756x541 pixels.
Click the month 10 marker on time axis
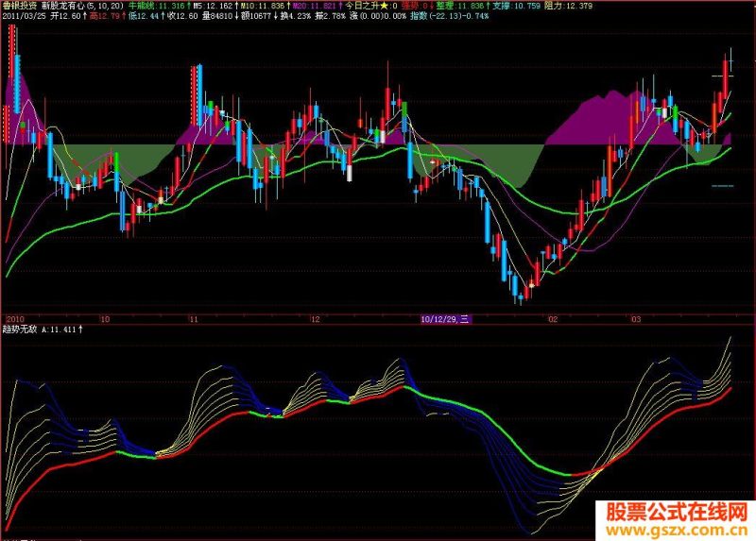point(105,319)
